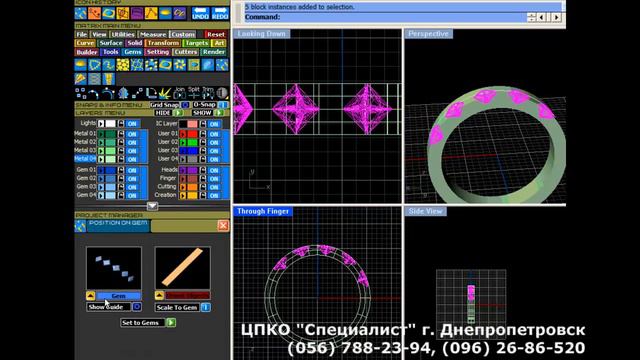The image size is (640, 360).
Task: Click the lock icon for Metal 01 layer
Action: [121, 134]
